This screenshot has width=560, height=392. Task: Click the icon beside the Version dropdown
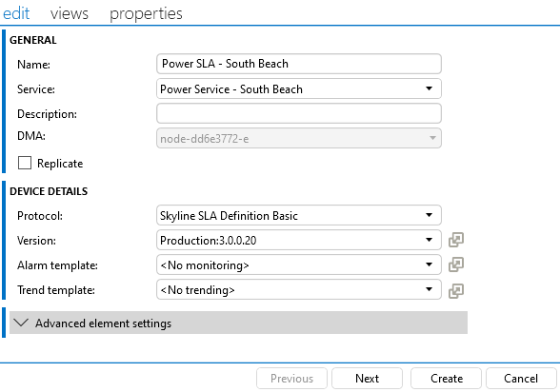pos(456,240)
